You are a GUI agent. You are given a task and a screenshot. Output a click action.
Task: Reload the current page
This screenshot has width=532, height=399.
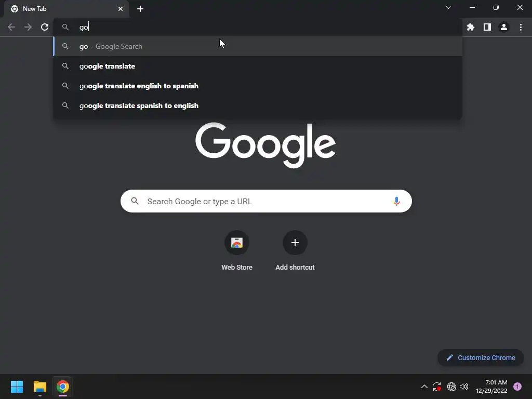click(x=45, y=27)
